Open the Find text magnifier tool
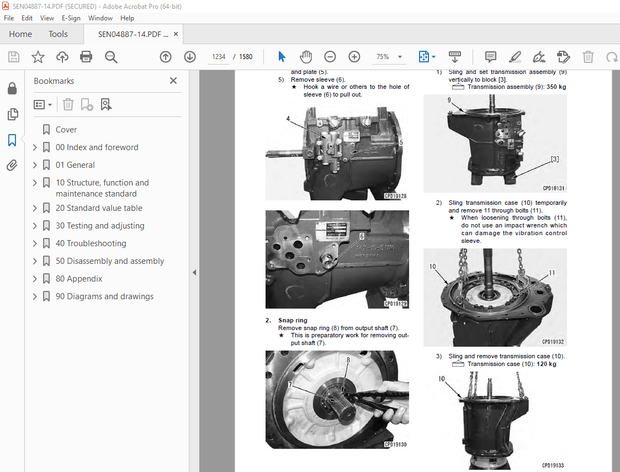This screenshot has width=620, height=472. 111,57
